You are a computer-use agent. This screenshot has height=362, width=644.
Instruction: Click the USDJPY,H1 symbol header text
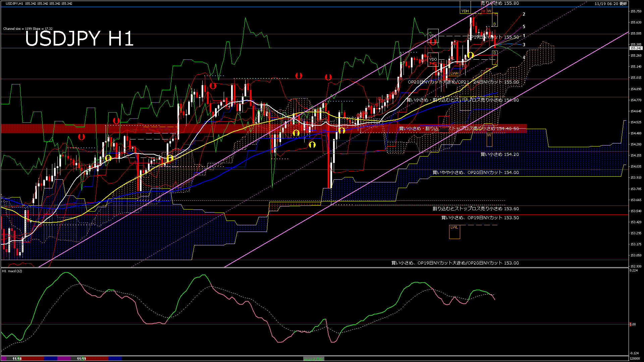14,3
